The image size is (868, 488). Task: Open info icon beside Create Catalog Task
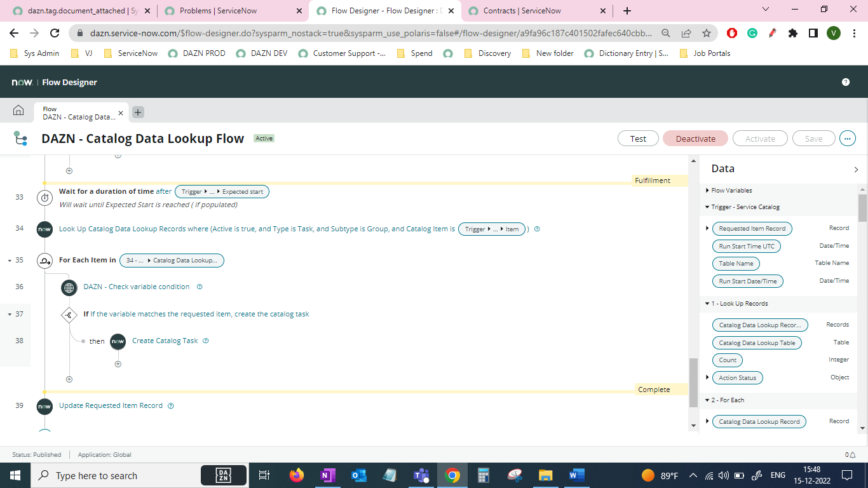click(206, 341)
